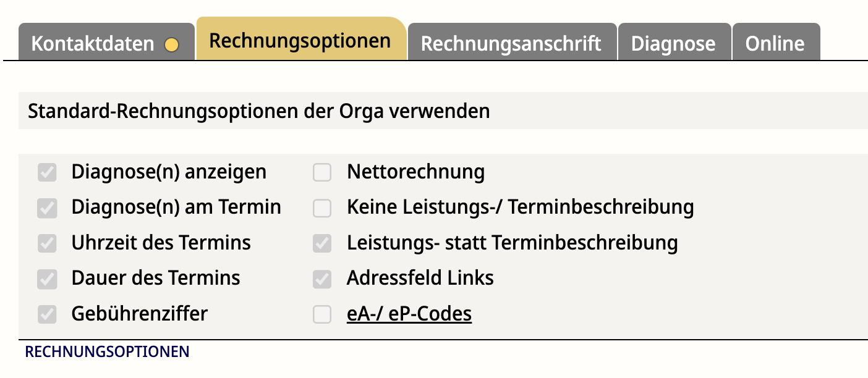Uncheck Diagnose(n) am Termin
Image resolution: width=868 pixels, height=378 pixels.
(47, 208)
